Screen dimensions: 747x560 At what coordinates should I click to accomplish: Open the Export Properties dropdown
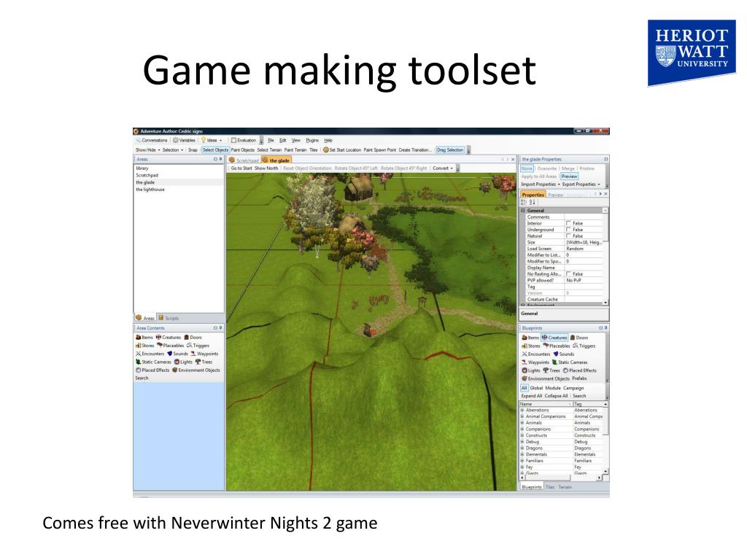pyautogui.click(x=581, y=184)
